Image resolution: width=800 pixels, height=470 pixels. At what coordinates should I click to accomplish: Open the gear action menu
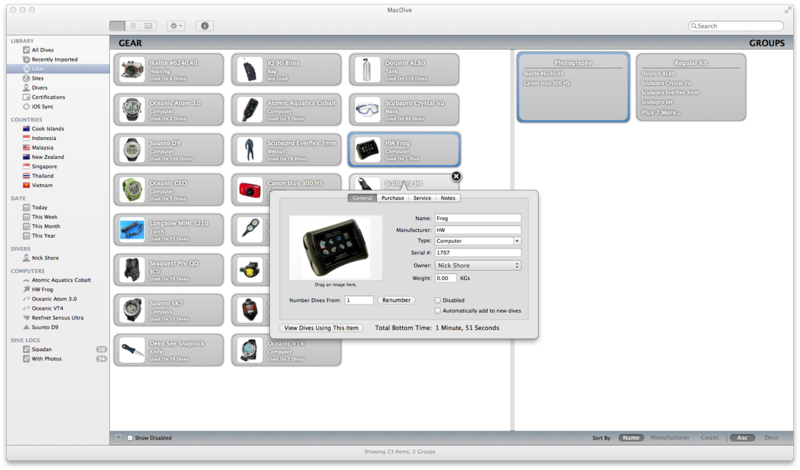176,26
